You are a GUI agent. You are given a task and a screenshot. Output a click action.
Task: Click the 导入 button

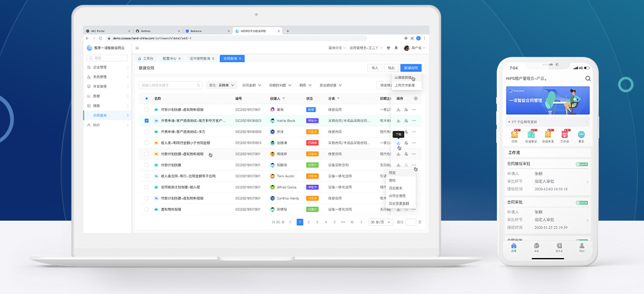(x=375, y=68)
